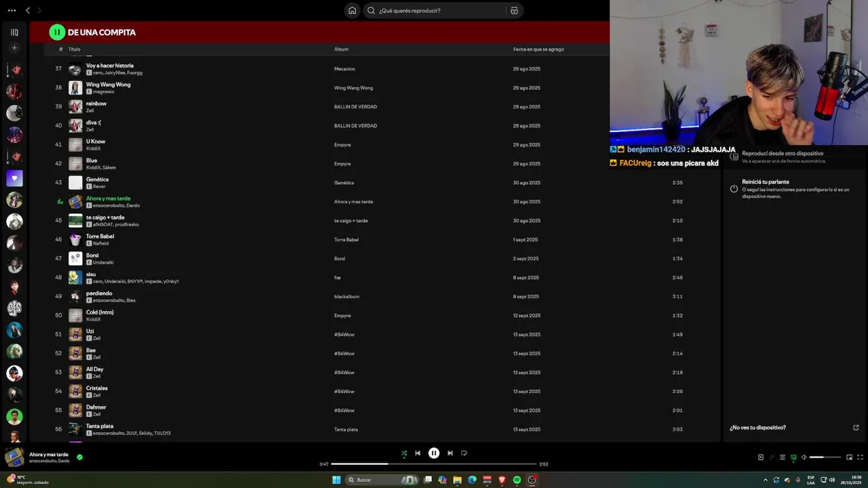Image resolution: width=868 pixels, height=488 pixels.
Task: Select the song 'Wing Wang Wong' title
Action: tap(108, 85)
